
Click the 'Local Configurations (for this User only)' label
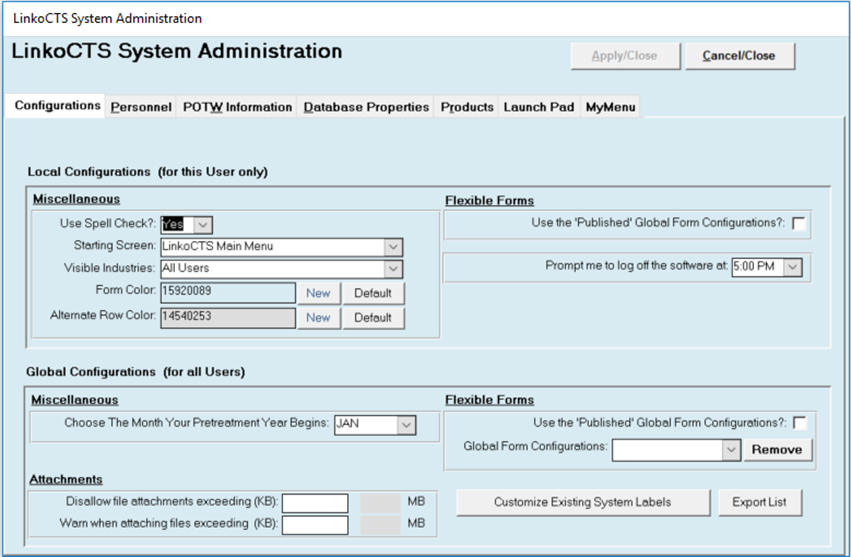[148, 172]
